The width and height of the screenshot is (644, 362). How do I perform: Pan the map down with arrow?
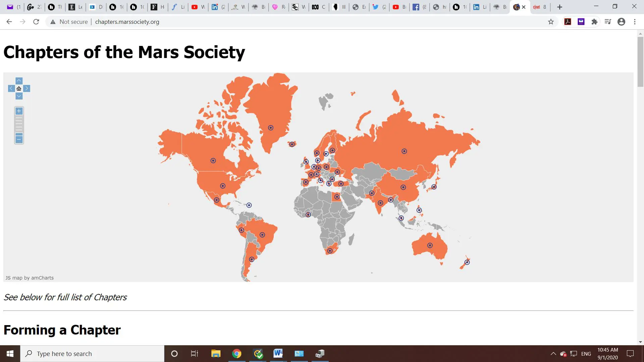pos(19,96)
